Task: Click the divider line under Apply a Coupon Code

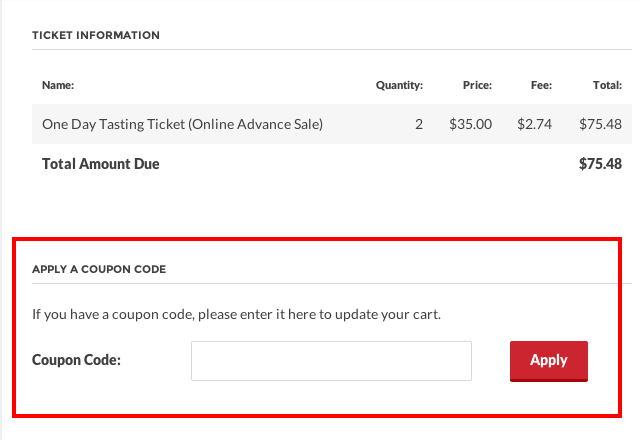Action: (x=332, y=283)
